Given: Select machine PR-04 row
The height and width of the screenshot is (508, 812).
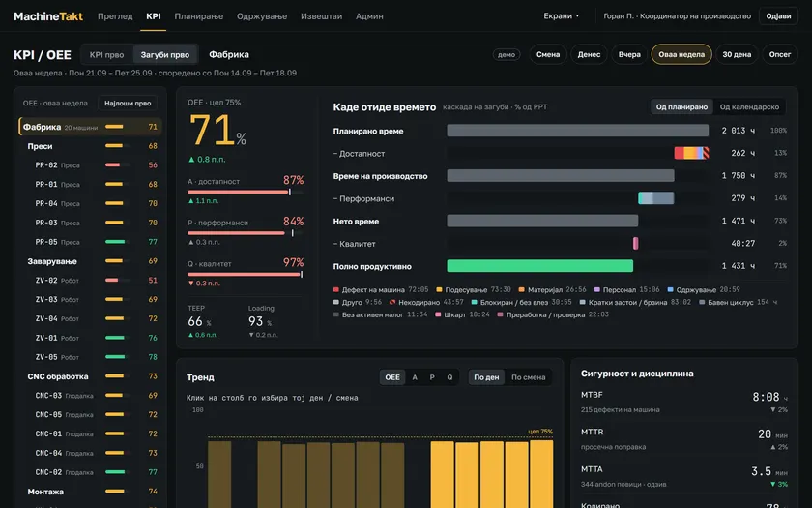Looking at the screenshot, I should click(x=90, y=204).
